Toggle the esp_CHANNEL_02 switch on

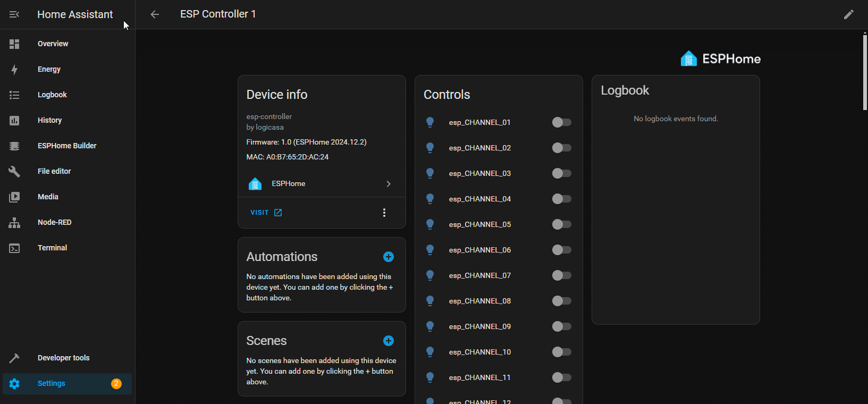(x=561, y=148)
